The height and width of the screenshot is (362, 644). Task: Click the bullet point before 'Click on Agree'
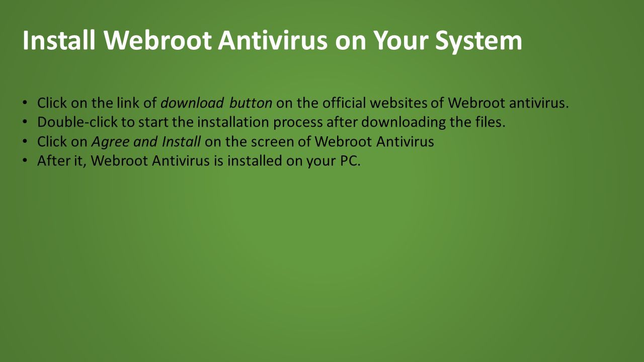[25, 142]
